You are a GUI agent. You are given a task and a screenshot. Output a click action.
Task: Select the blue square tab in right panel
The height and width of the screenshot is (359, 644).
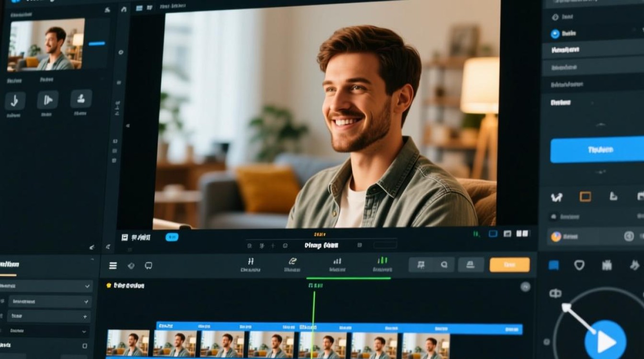point(554,265)
